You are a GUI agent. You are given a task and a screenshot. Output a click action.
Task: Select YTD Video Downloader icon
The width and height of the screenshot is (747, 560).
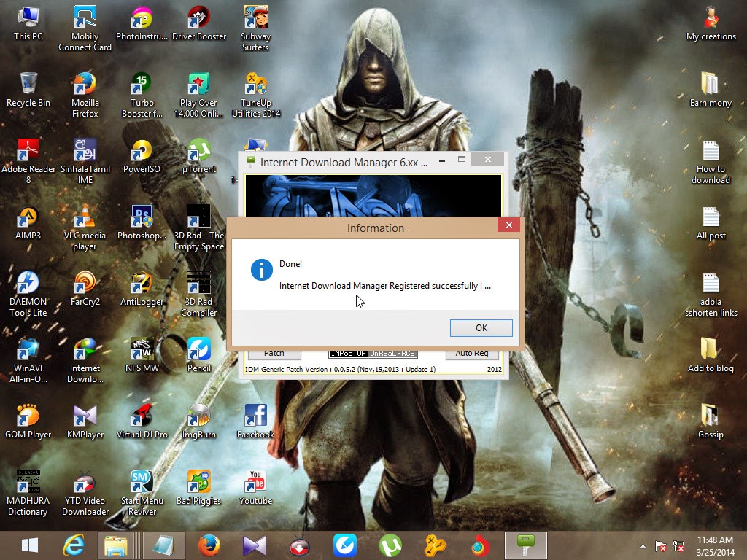tap(85, 492)
